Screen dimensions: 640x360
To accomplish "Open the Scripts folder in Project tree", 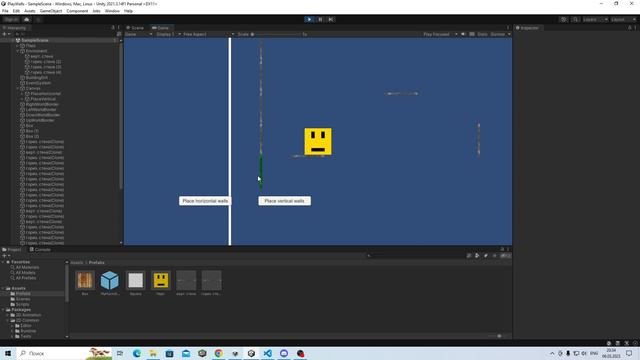I will pyautogui.click(x=22, y=304).
